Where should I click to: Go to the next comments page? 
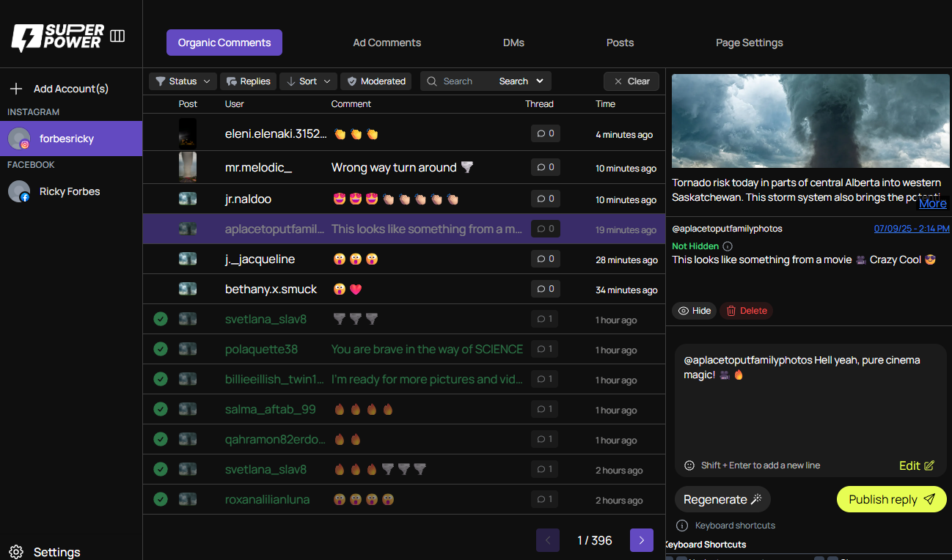click(x=642, y=540)
